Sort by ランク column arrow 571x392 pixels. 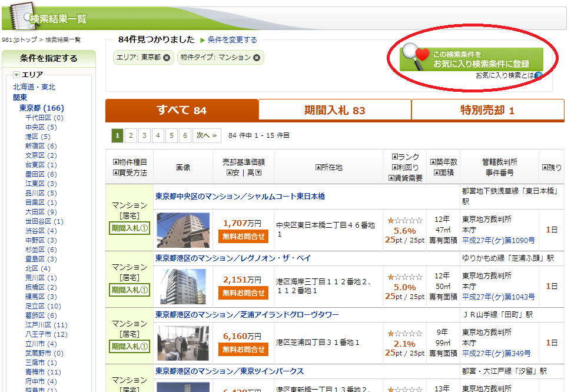pyautogui.click(x=394, y=157)
